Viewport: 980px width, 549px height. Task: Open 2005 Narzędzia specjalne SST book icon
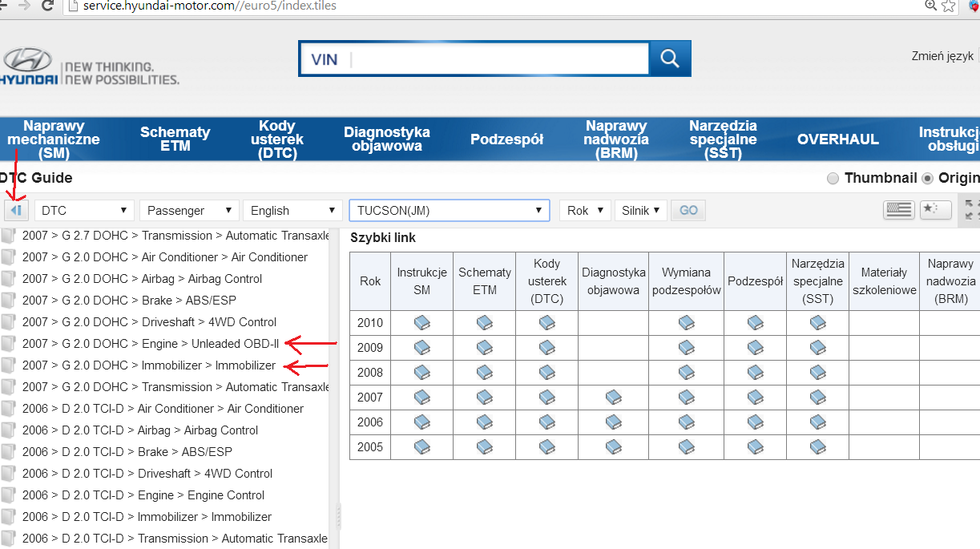coord(818,447)
